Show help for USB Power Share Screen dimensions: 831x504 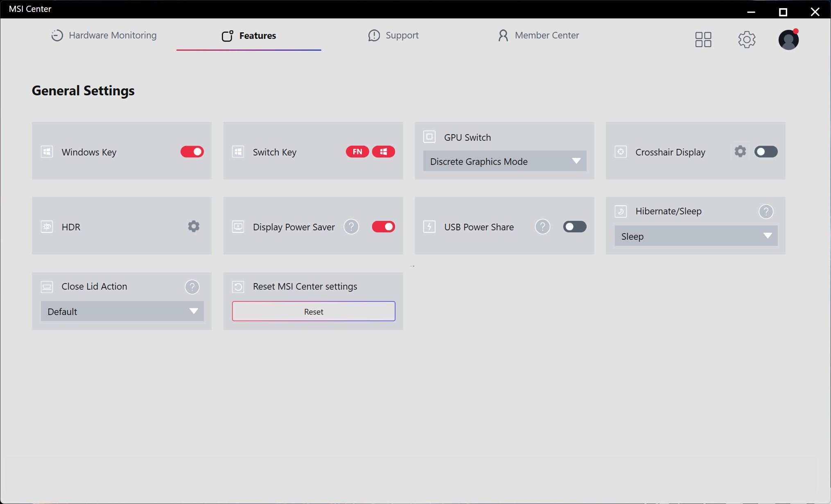click(542, 227)
